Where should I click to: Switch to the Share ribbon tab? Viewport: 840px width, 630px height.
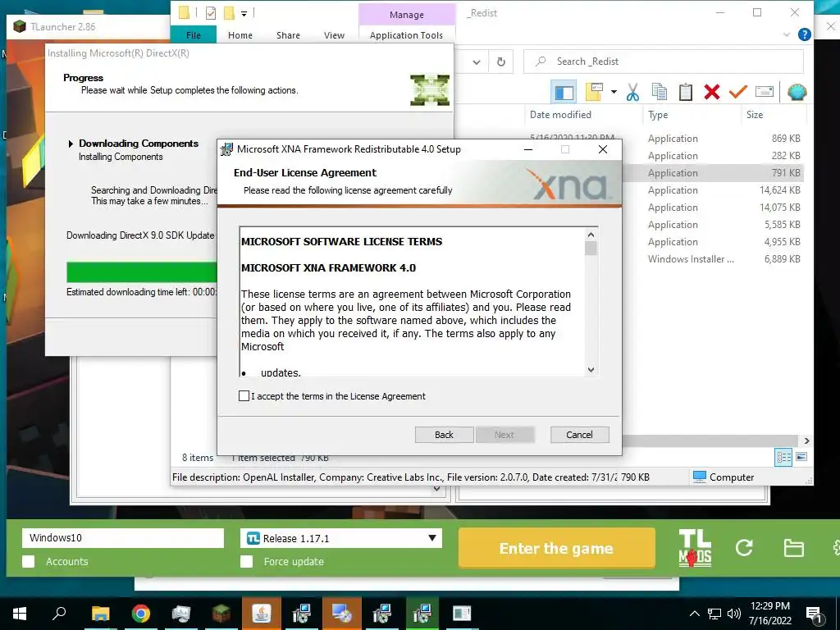click(288, 34)
